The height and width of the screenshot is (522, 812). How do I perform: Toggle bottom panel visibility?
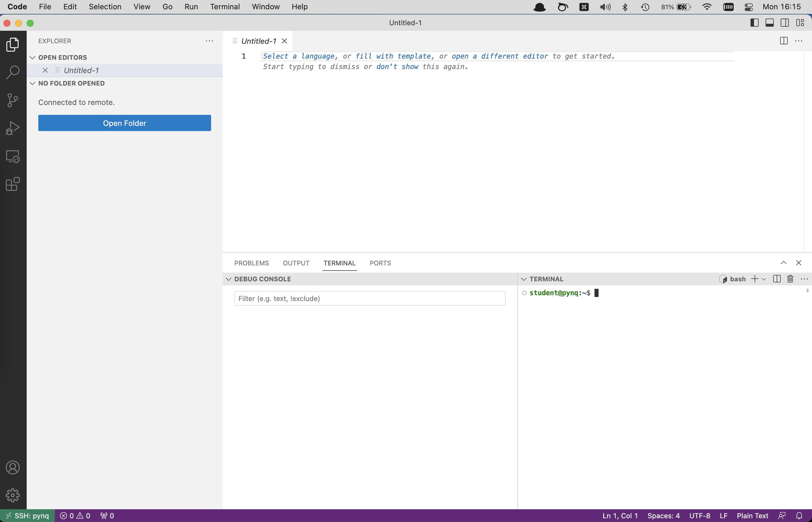770,23
